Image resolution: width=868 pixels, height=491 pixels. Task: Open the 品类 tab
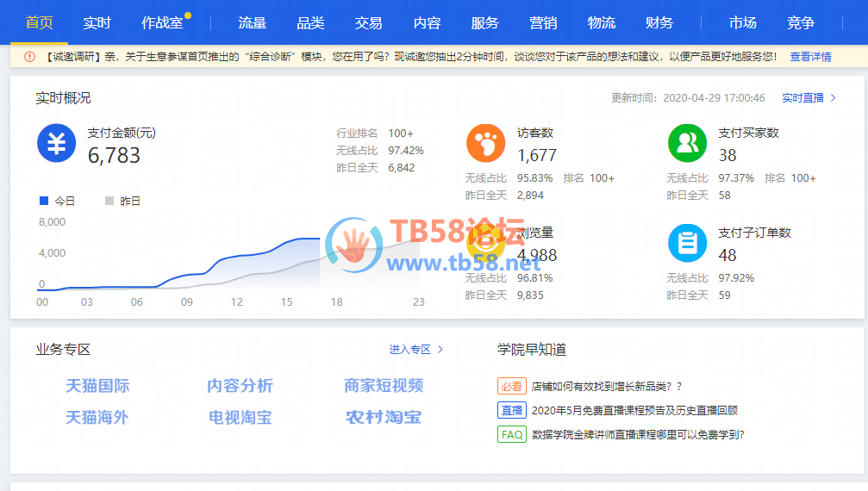coord(310,22)
